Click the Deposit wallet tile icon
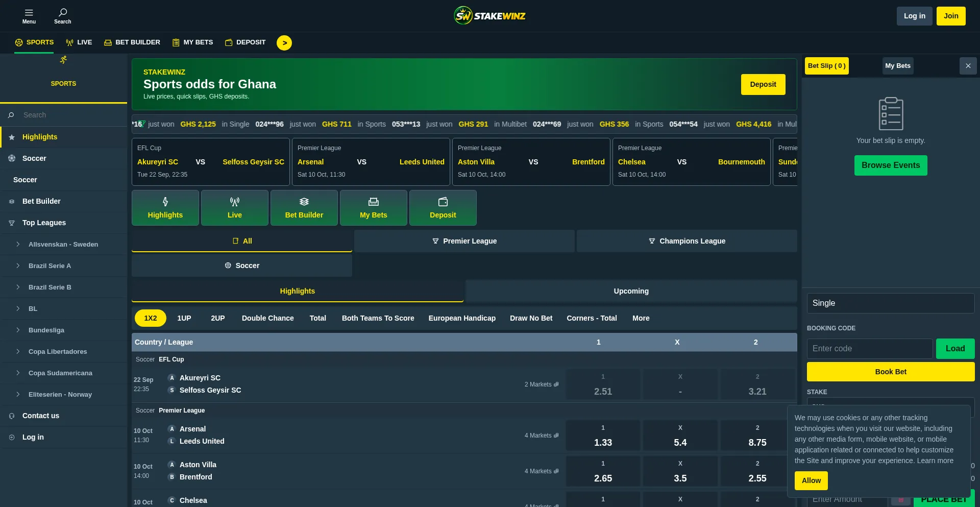Screen dimensions: 980x507 (x=443, y=202)
